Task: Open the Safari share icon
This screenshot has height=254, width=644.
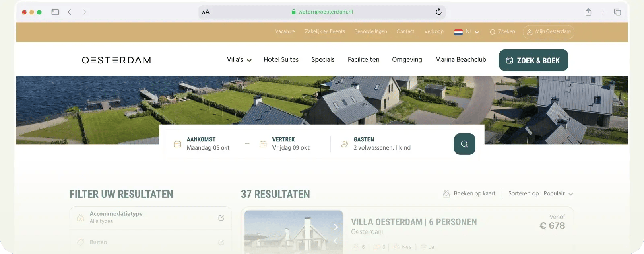Action: [588, 12]
